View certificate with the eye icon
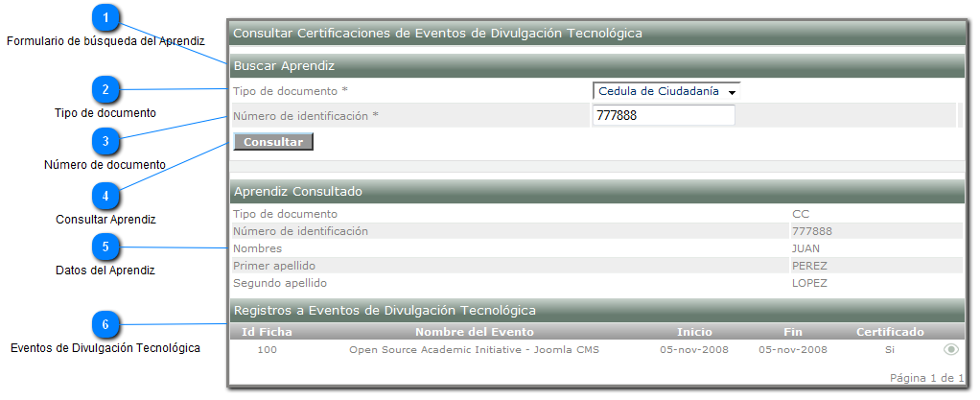The image size is (980, 400). tap(950, 349)
